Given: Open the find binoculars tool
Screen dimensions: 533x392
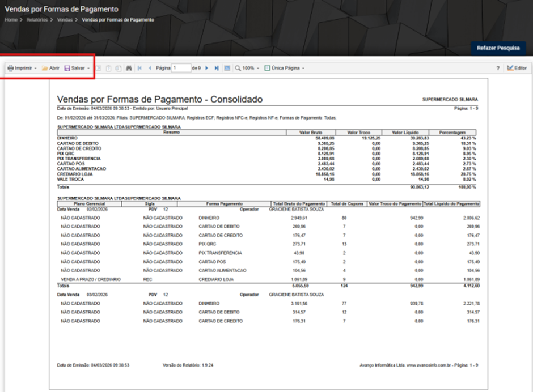Looking at the screenshot, I should coord(129,69).
